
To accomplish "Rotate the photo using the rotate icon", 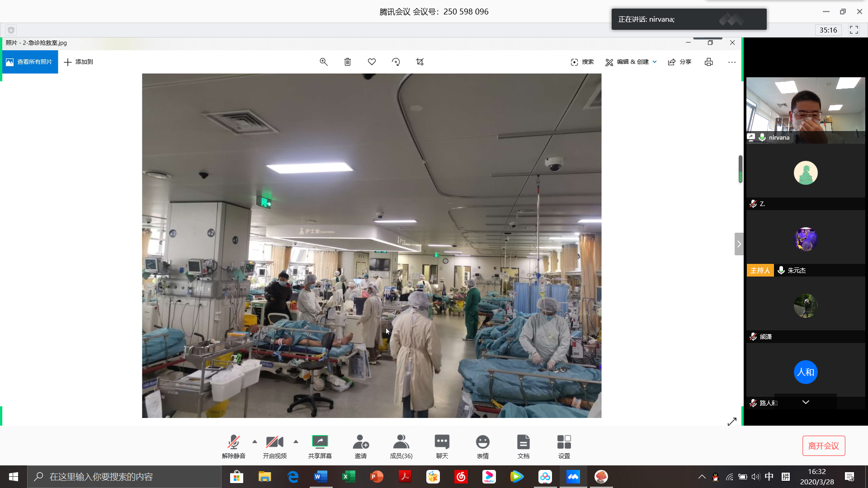I will click(x=396, y=62).
